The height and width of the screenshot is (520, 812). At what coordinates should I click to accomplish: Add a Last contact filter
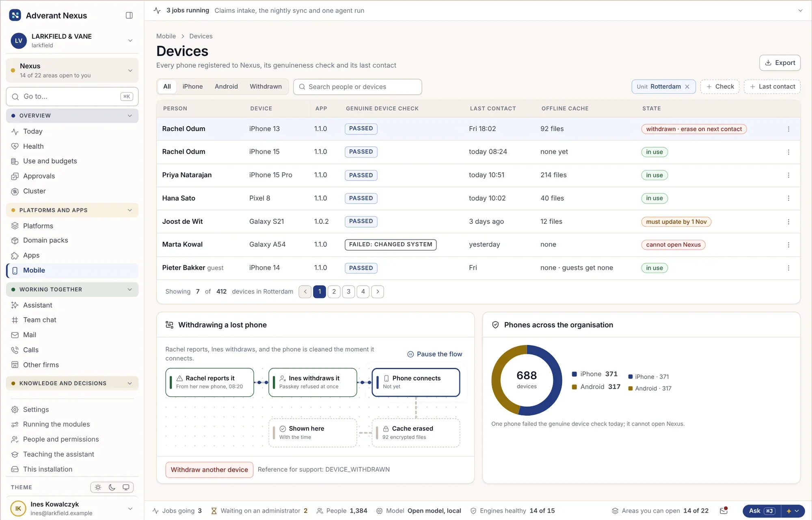(772, 86)
